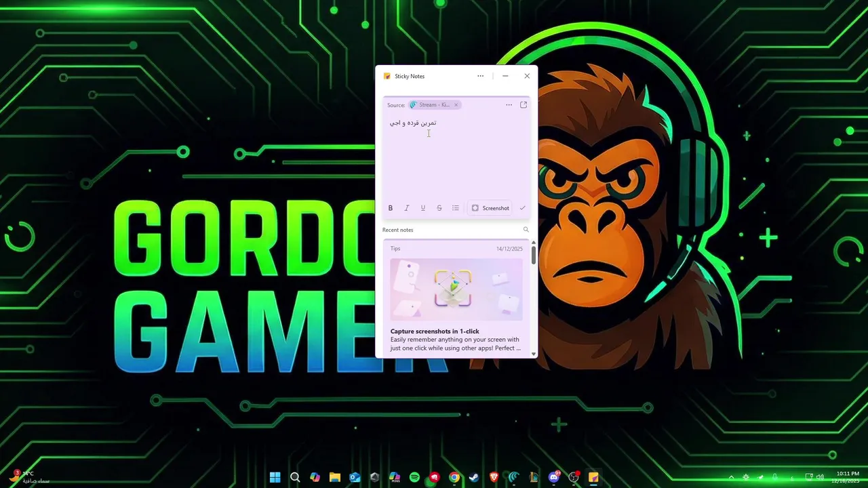Viewport: 868px width, 488px height.
Task: Open Outlook from the taskbar
Action: 355,477
